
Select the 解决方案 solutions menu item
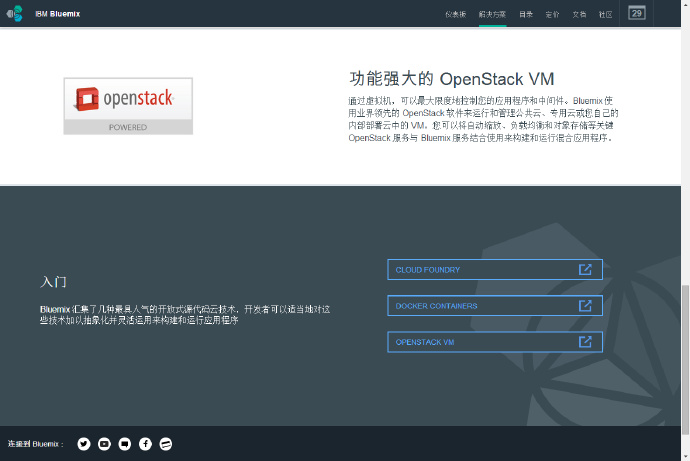(x=492, y=15)
